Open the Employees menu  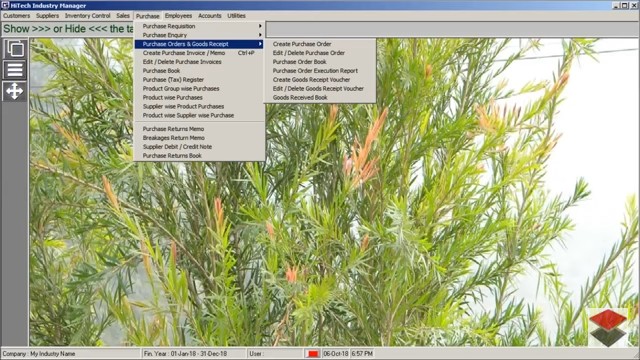click(x=178, y=16)
